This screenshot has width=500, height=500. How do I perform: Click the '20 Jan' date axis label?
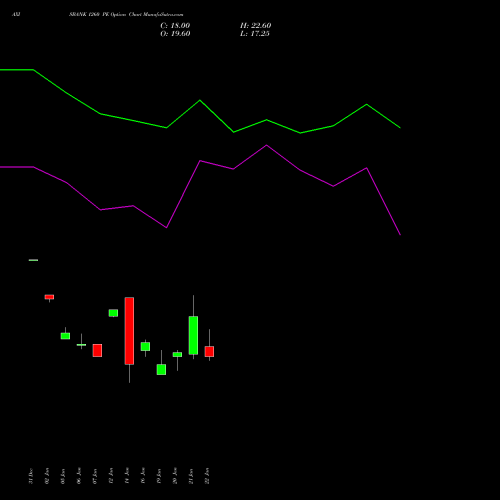(x=175, y=476)
